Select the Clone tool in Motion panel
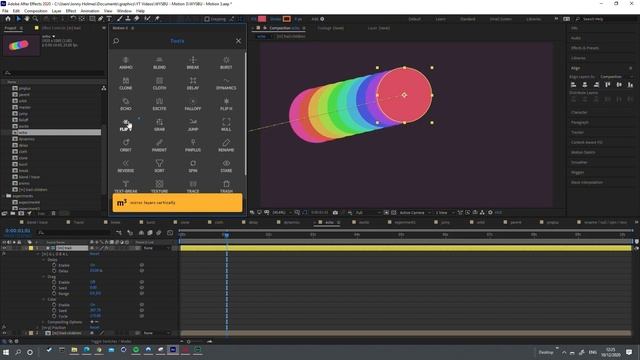The image size is (640, 360). pyautogui.click(x=126, y=84)
